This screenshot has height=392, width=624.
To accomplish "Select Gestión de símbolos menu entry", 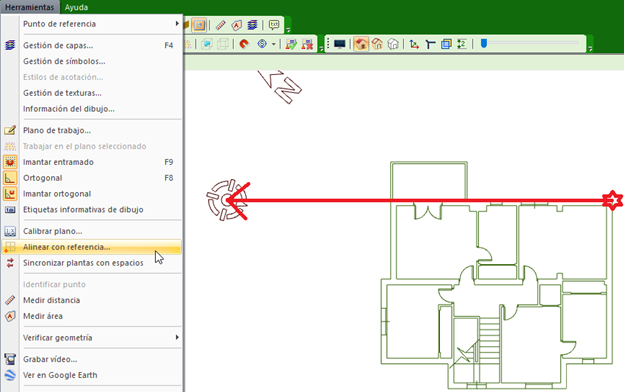I will pos(92,61).
